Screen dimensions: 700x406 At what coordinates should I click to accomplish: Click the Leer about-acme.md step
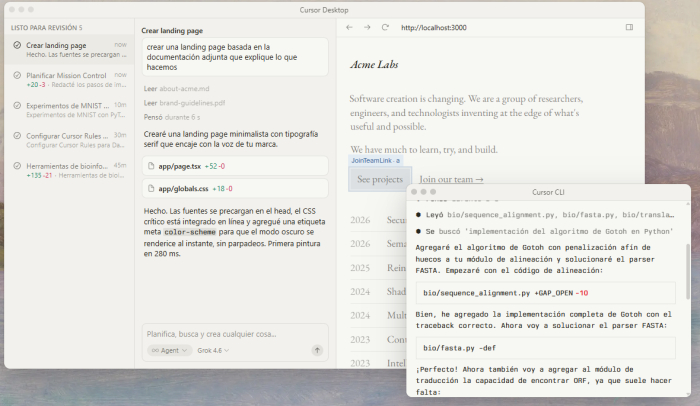(x=176, y=88)
